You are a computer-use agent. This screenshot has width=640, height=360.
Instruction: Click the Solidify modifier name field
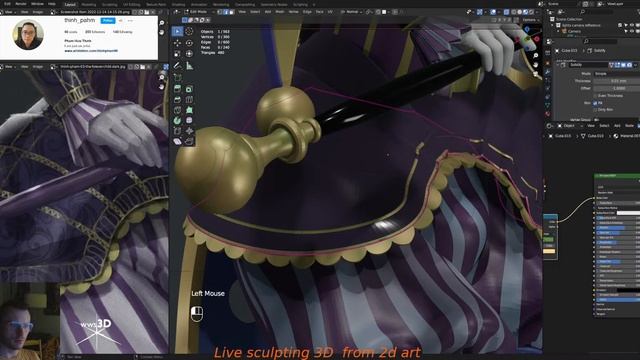click(589, 65)
